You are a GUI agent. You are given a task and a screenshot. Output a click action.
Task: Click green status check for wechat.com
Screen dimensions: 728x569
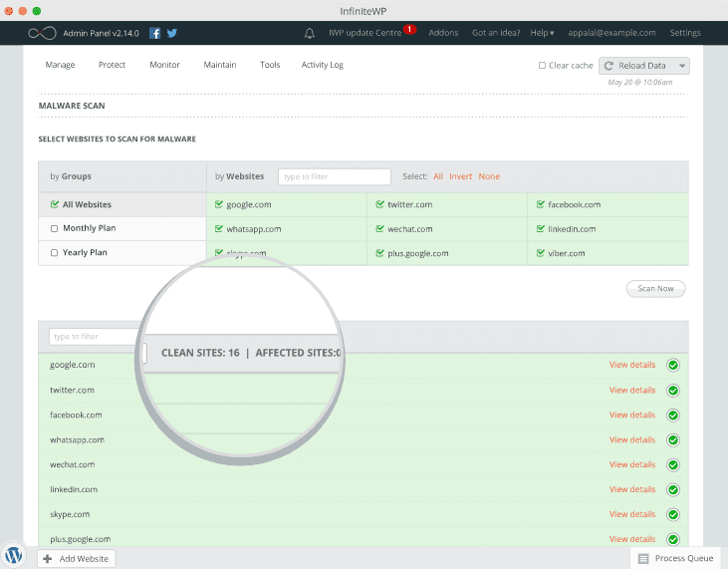click(673, 464)
